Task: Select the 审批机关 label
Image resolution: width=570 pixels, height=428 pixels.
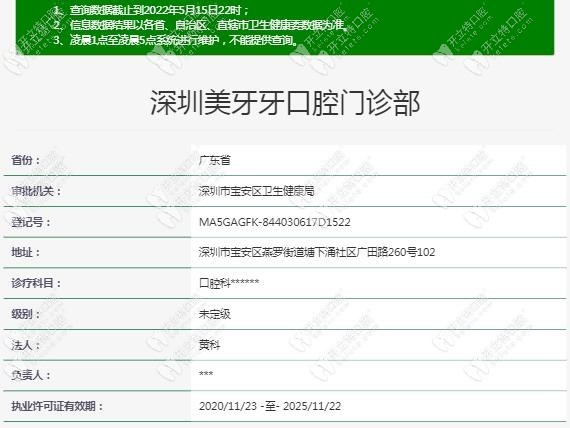Action: pos(36,191)
